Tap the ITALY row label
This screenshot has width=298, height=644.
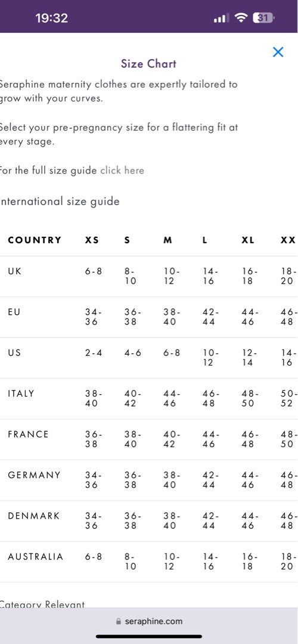tap(21, 394)
